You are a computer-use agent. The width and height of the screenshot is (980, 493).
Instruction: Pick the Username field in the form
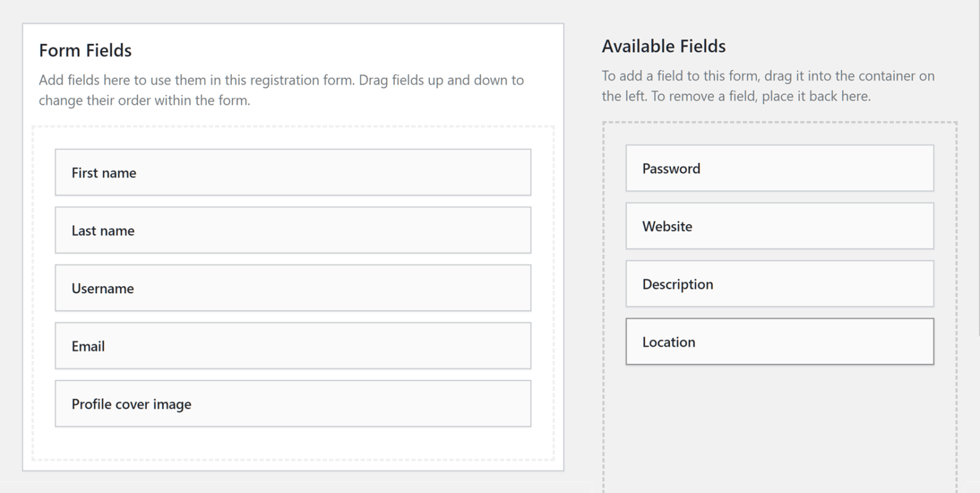[293, 288]
